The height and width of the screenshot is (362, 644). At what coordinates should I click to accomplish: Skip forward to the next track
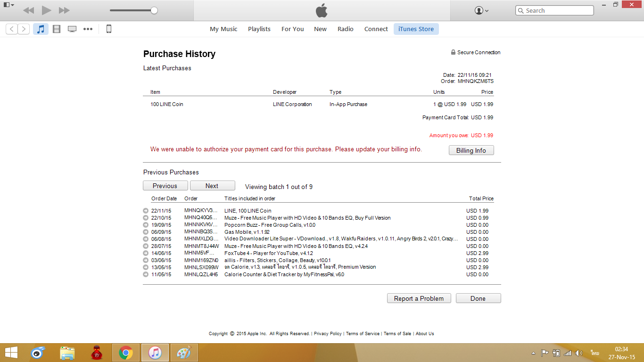click(x=64, y=10)
